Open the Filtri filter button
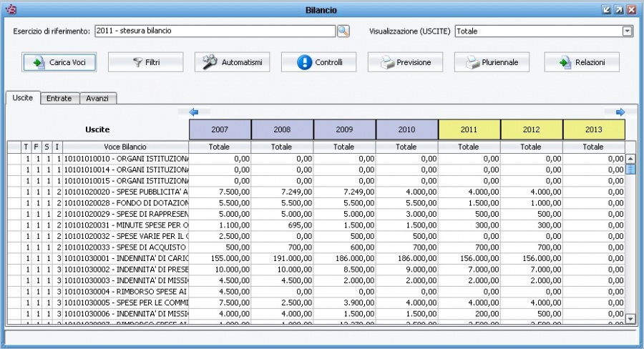Screen dimensions: 644x349 pos(146,63)
